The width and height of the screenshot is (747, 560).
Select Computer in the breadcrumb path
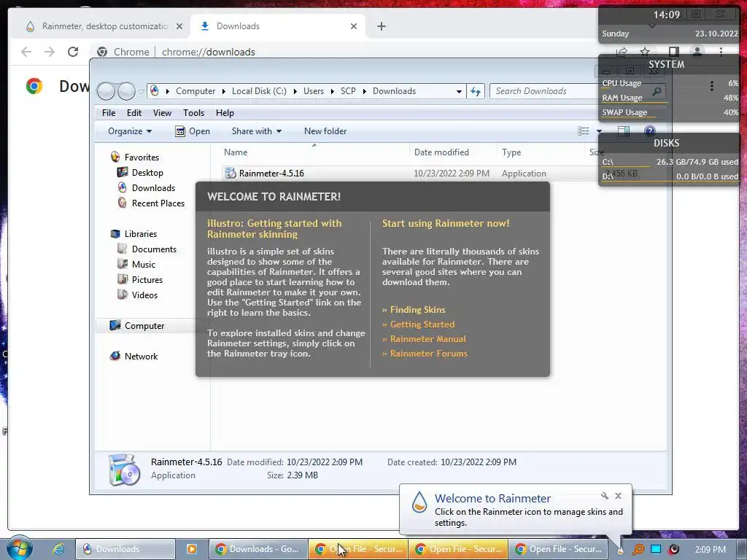coord(196,91)
